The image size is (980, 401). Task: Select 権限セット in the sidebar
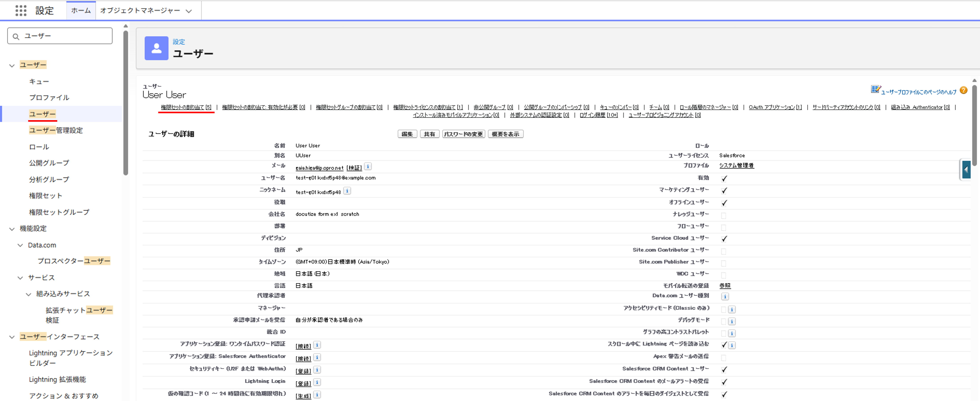tap(46, 196)
